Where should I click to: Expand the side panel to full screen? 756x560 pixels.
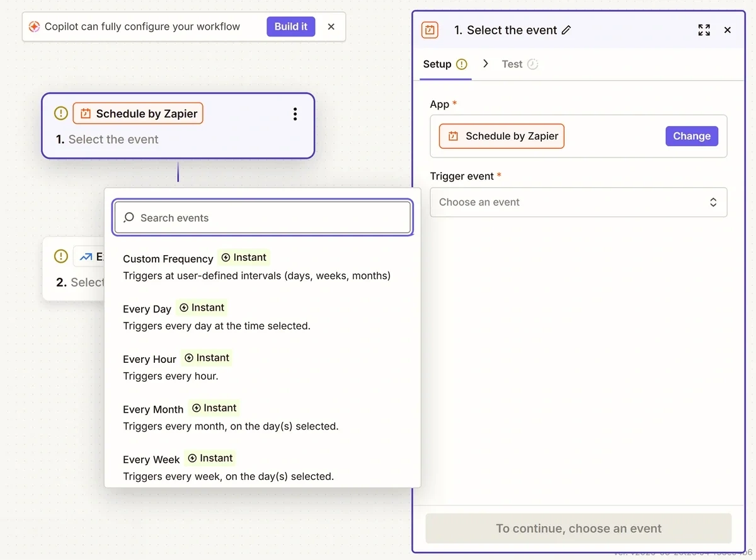point(704,30)
